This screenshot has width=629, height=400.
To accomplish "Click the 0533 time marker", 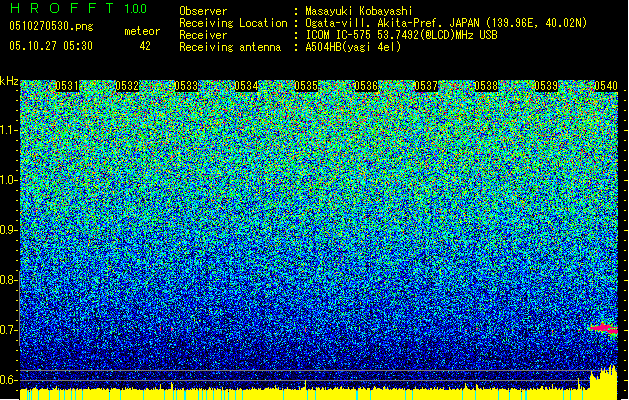I will click(187, 86).
